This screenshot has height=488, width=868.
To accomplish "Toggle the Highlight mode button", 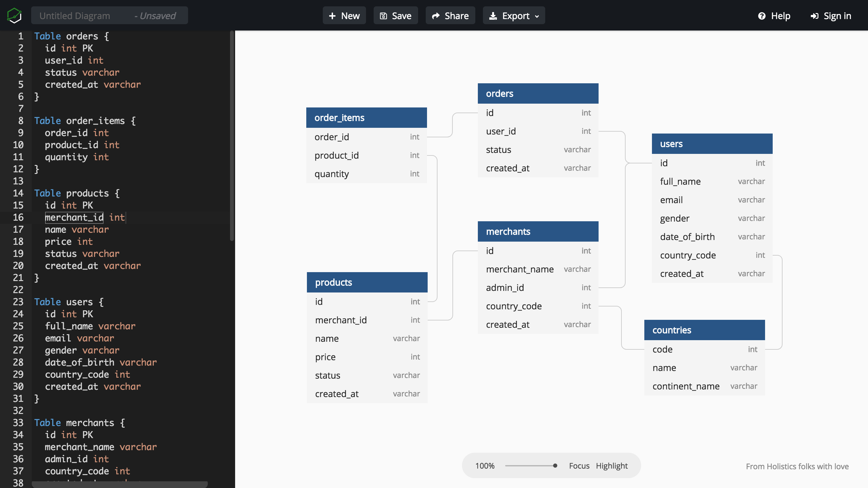I will pos(612,465).
